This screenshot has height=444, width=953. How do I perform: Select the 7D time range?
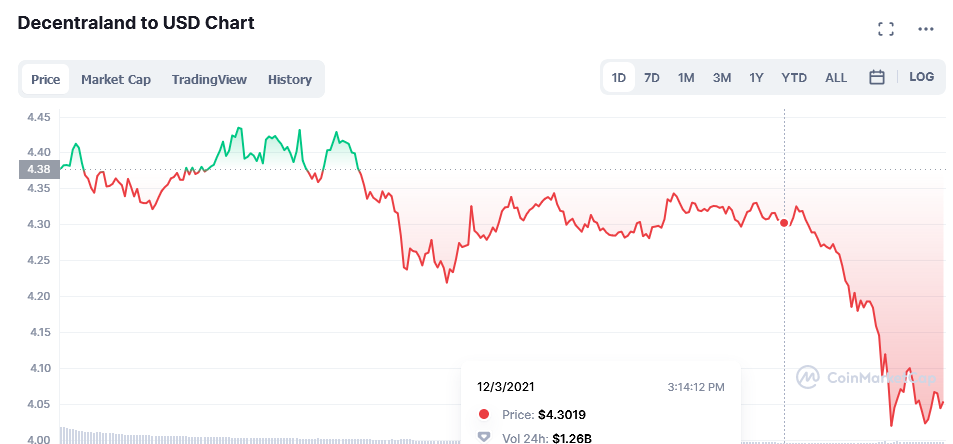[x=652, y=78]
